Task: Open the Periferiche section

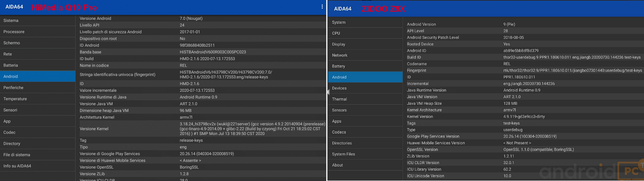Action: pyautogui.click(x=38, y=87)
